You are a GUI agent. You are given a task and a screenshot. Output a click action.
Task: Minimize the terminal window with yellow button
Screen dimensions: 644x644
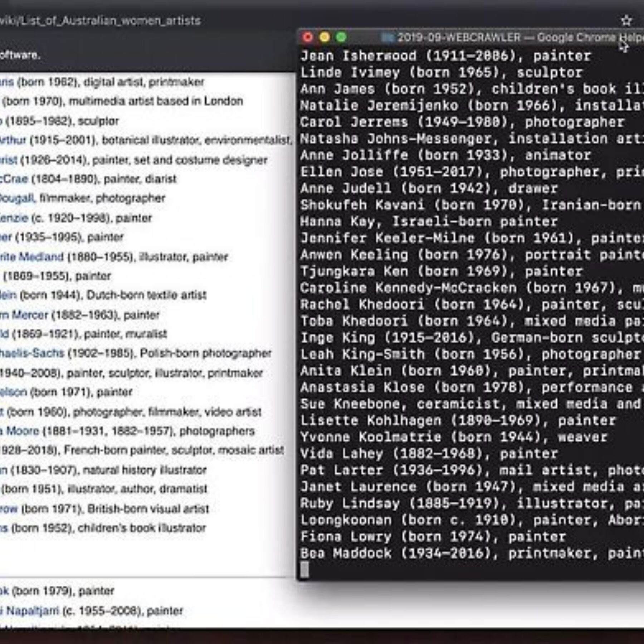(325, 37)
